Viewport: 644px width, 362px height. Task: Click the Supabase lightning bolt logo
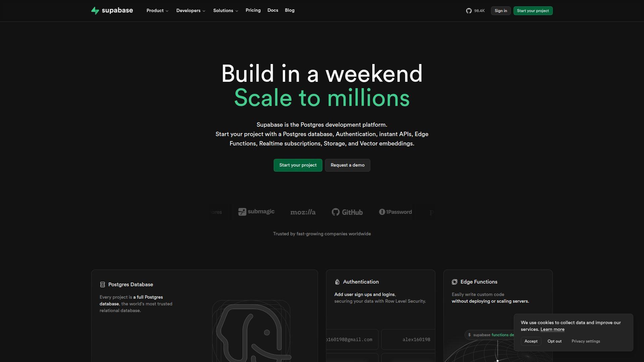[x=95, y=11]
